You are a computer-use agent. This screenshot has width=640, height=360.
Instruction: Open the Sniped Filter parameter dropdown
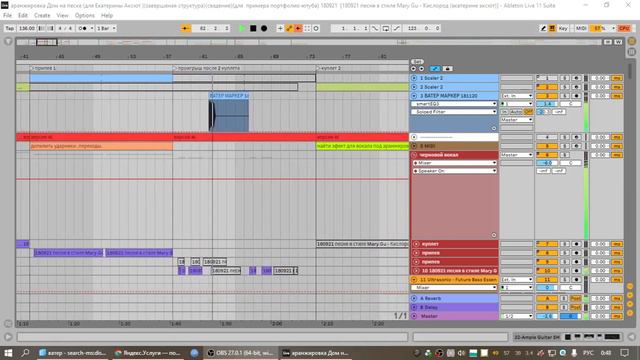coord(454,111)
